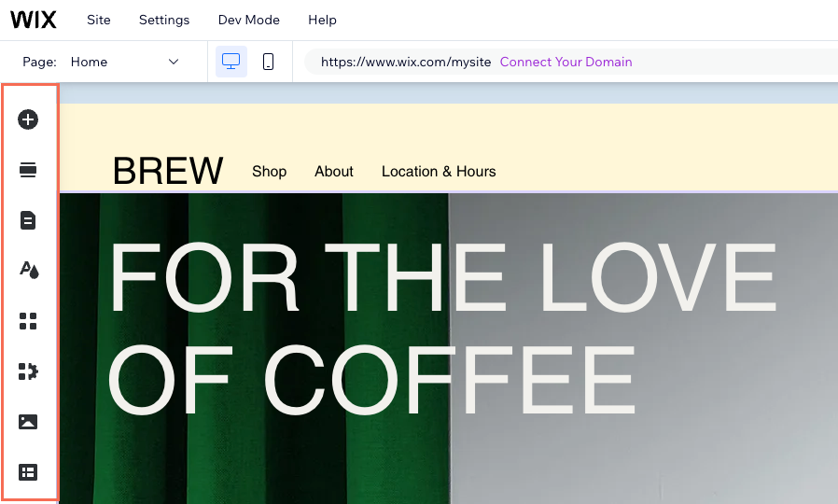Click the Connect Your Domain link

click(x=566, y=62)
